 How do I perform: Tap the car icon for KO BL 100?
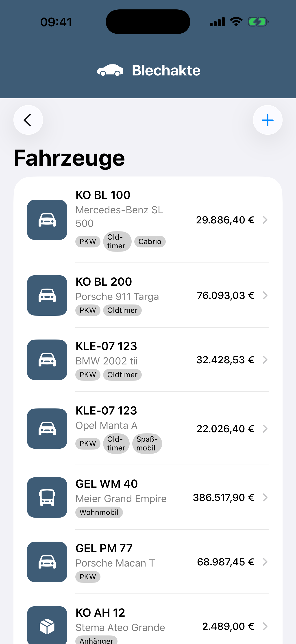point(47,220)
